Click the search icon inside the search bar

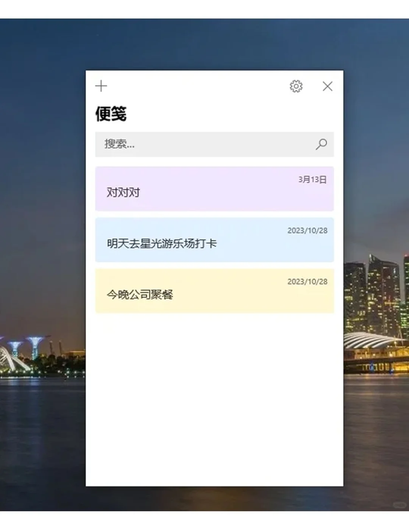click(x=322, y=144)
